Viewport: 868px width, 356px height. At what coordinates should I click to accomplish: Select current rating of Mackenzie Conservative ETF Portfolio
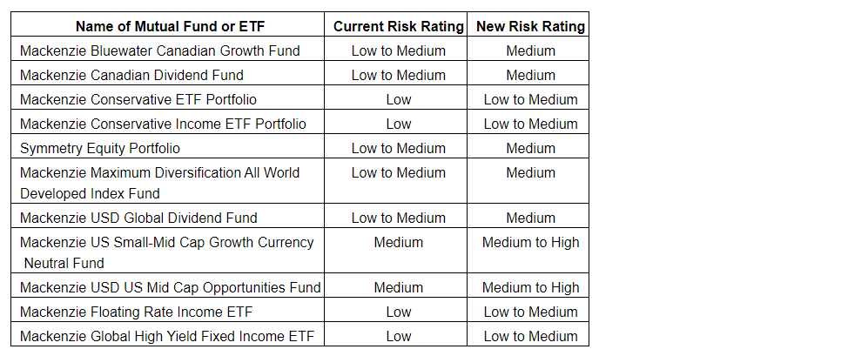click(398, 99)
